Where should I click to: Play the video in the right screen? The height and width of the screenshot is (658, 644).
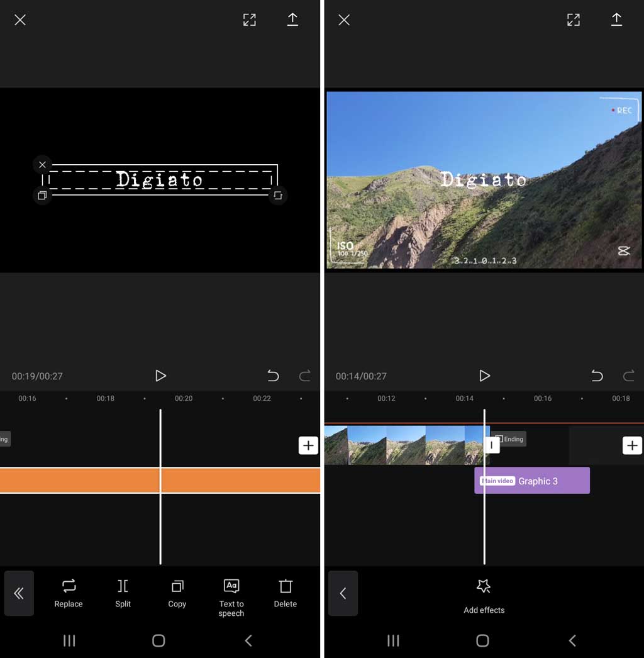pos(484,376)
